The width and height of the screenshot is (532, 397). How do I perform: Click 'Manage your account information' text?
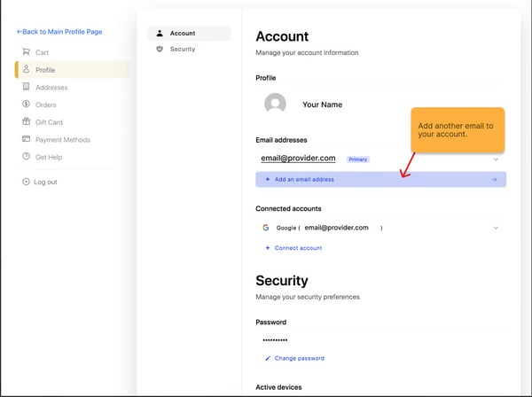tap(307, 52)
